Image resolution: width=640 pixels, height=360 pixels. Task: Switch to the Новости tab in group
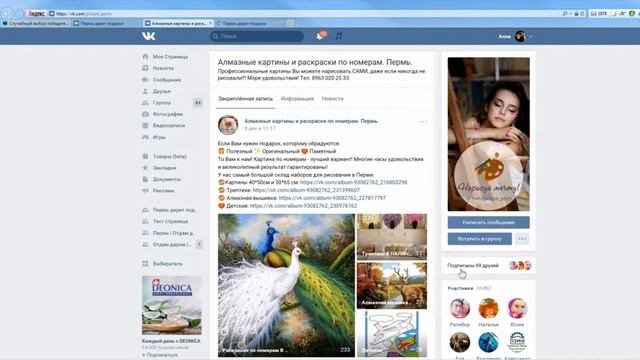click(332, 98)
